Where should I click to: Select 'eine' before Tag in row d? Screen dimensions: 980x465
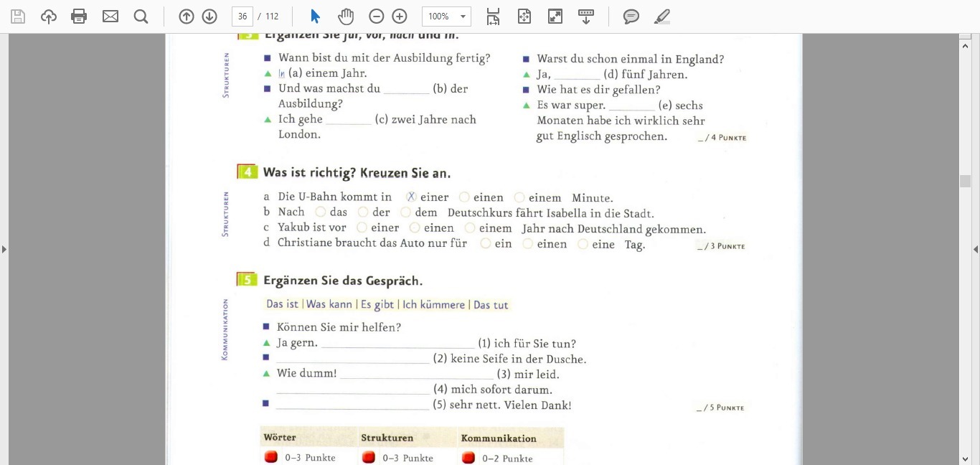tap(583, 243)
